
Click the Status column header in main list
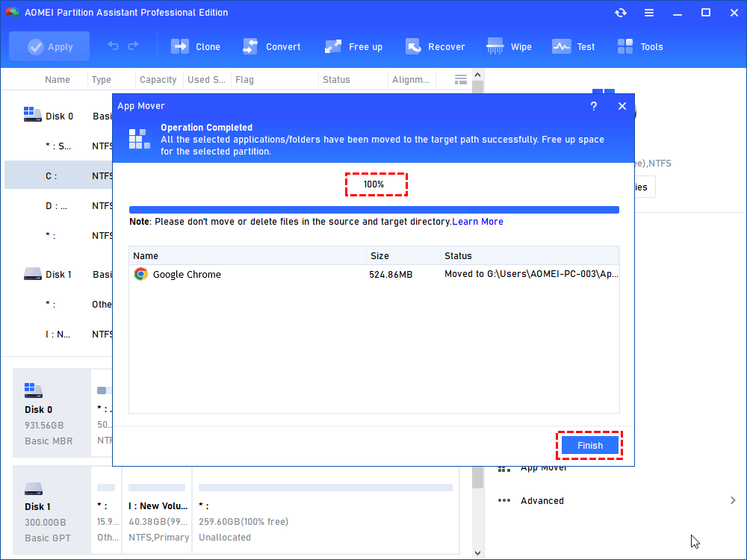click(336, 80)
